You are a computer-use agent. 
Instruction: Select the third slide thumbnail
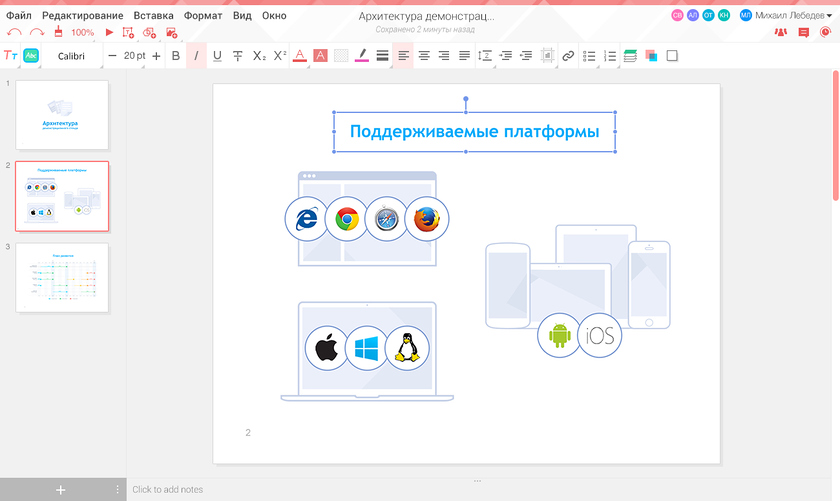[62, 277]
